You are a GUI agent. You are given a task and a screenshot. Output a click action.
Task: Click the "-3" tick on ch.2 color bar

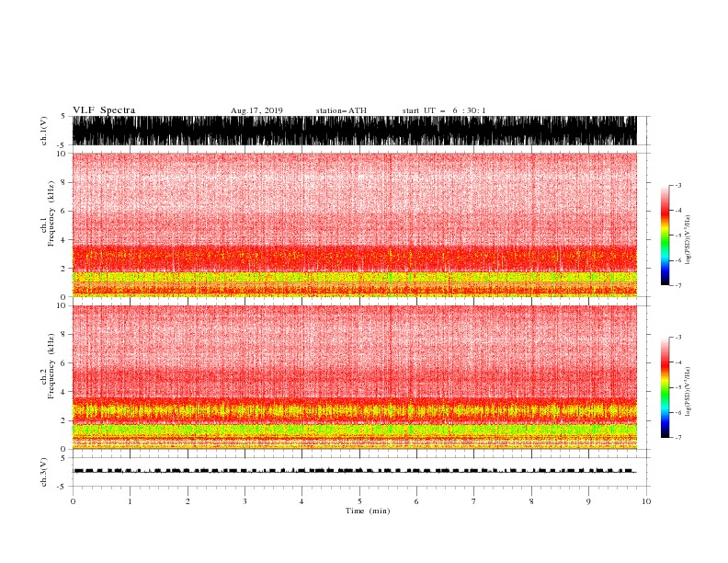click(677, 338)
